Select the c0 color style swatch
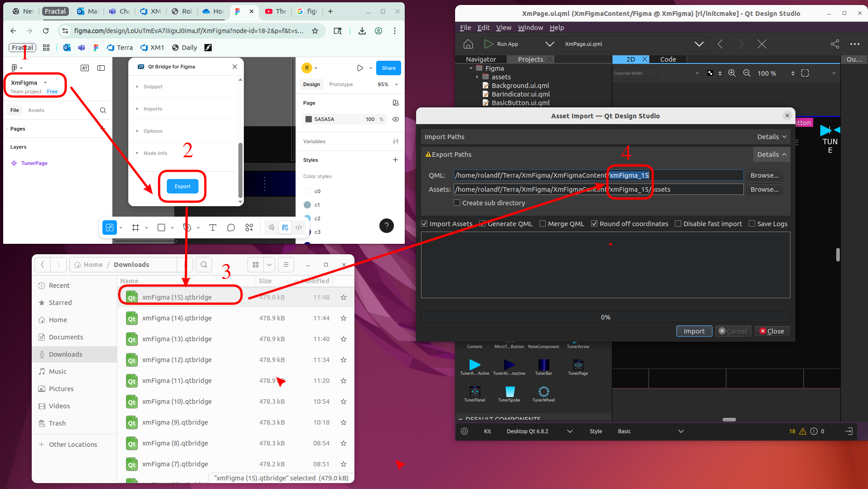Viewport: 868px width, 489px height. [307, 191]
